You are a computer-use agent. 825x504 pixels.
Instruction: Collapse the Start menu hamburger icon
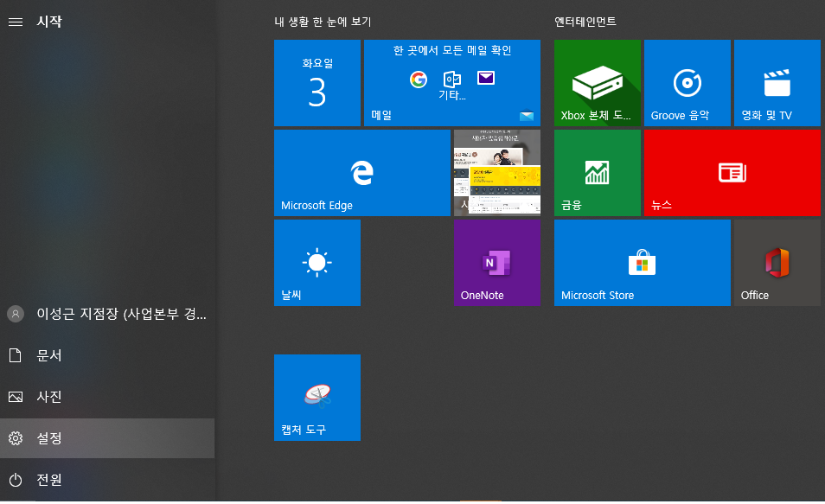[16, 22]
